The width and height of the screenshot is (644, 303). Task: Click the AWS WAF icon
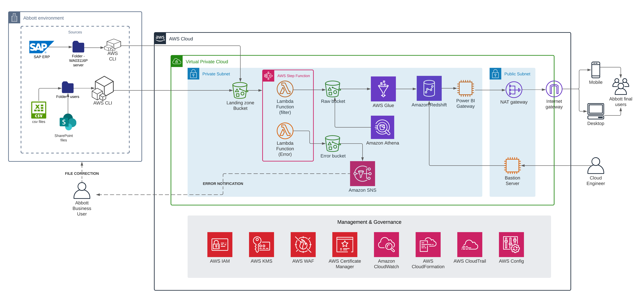[x=303, y=245]
